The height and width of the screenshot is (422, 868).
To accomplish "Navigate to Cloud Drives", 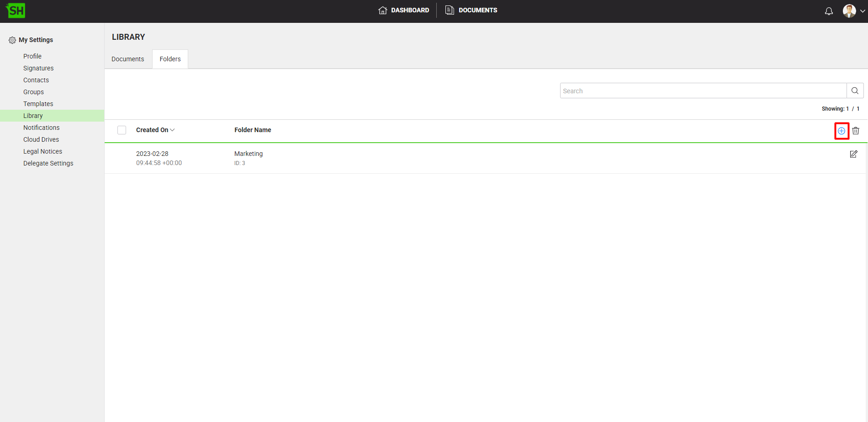I will (41, 139).
